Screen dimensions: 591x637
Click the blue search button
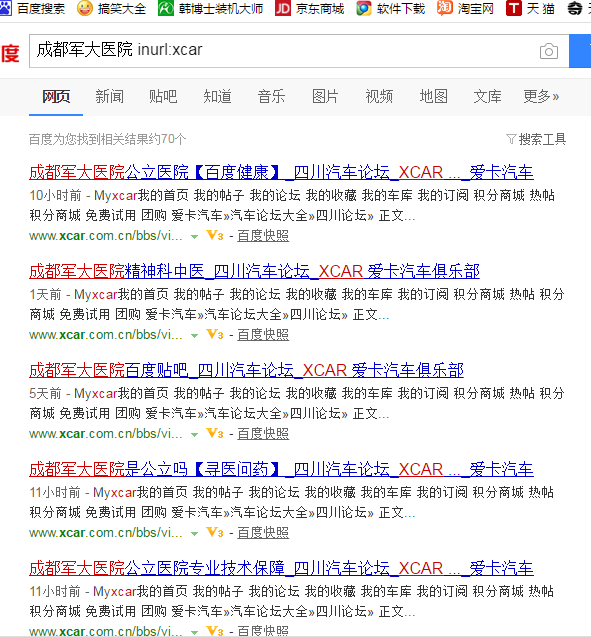[x=580, y=51]
